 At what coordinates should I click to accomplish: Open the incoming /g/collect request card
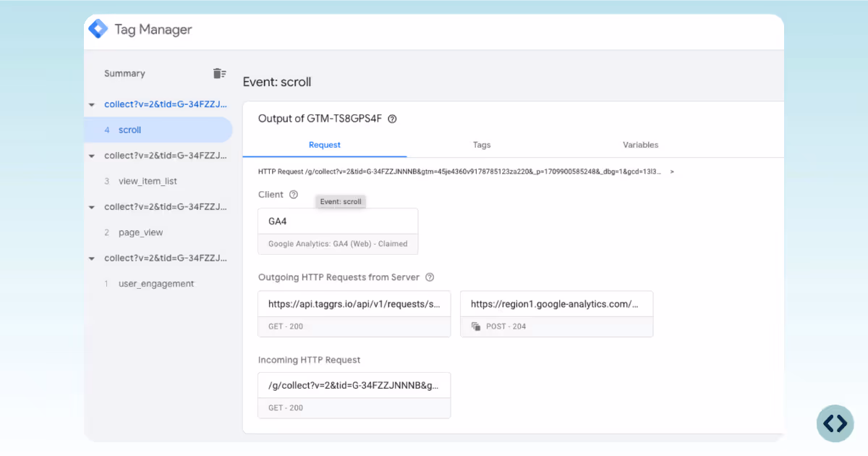point(354,395)
